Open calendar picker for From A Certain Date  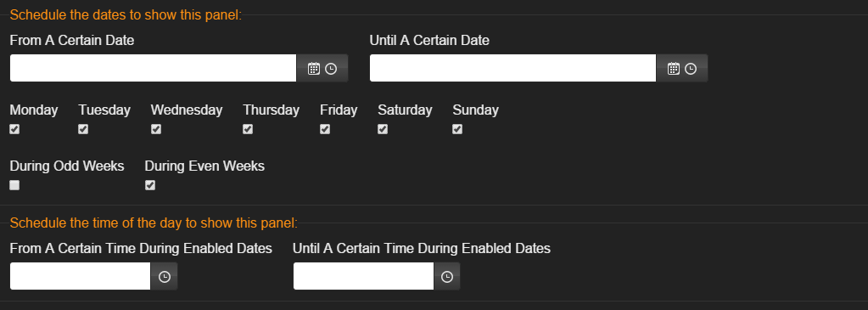click(314, 69)
